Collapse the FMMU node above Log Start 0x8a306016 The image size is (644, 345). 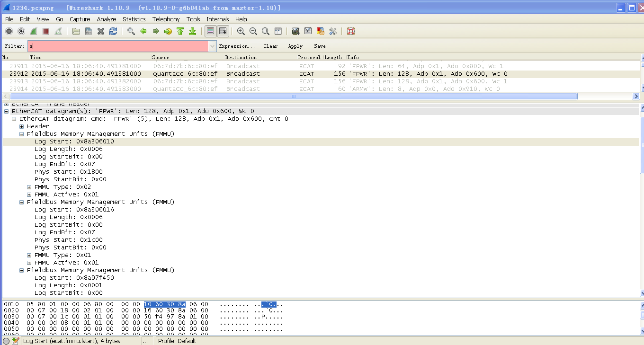[x=22, y=202]
